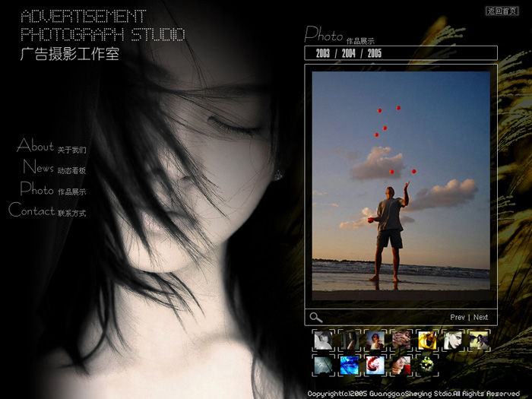Select the red swirl thumbnail
Screen dimensions: 532x399
(375, 366)
